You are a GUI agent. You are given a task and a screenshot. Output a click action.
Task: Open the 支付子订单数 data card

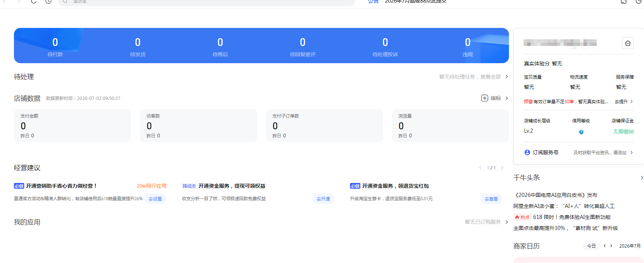pyautogui.click(x=324, y=126)
